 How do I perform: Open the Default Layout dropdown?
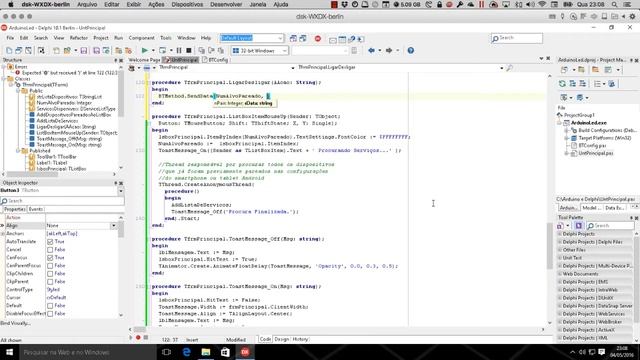(280, 38)
